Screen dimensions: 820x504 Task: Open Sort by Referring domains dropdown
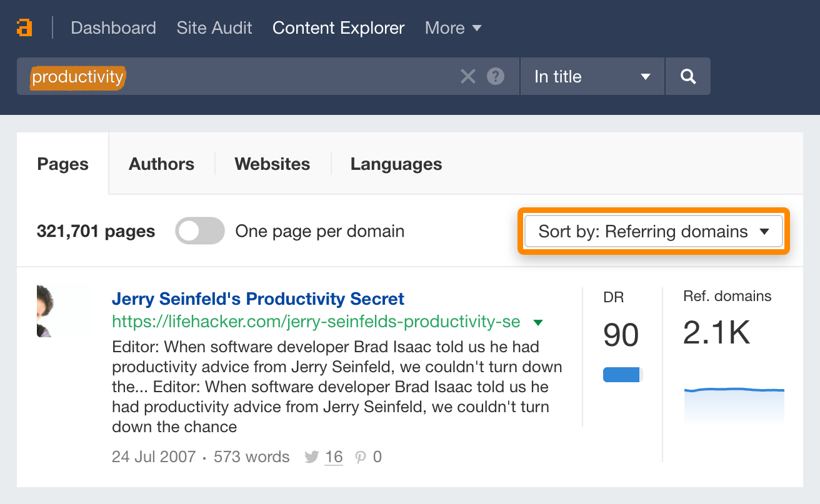[653, 232]
